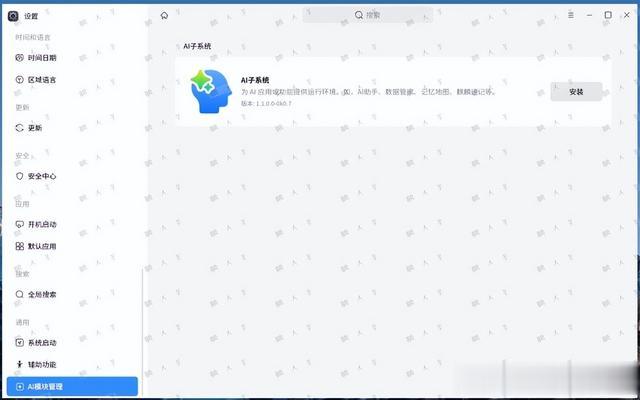Click the icon beside 系统启动
640x400 pixels.
click(20, 343)
